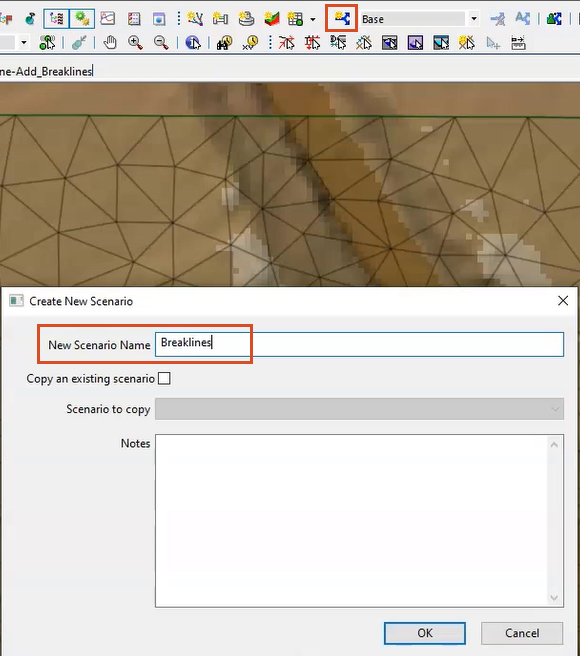Click inside the Notes text area
This screenshot has width=580, height=656.
coord(352,521)
